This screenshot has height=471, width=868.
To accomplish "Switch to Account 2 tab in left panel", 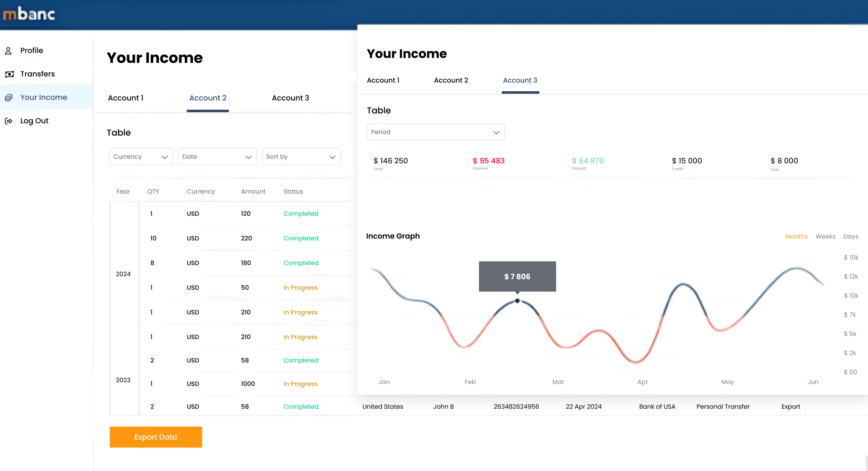I will 208,98.
